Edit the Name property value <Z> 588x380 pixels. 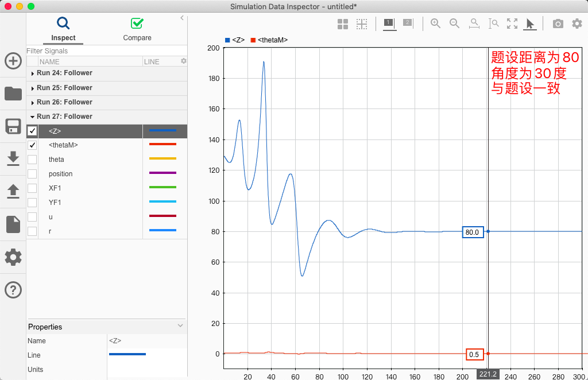click(x=147, y=340)
